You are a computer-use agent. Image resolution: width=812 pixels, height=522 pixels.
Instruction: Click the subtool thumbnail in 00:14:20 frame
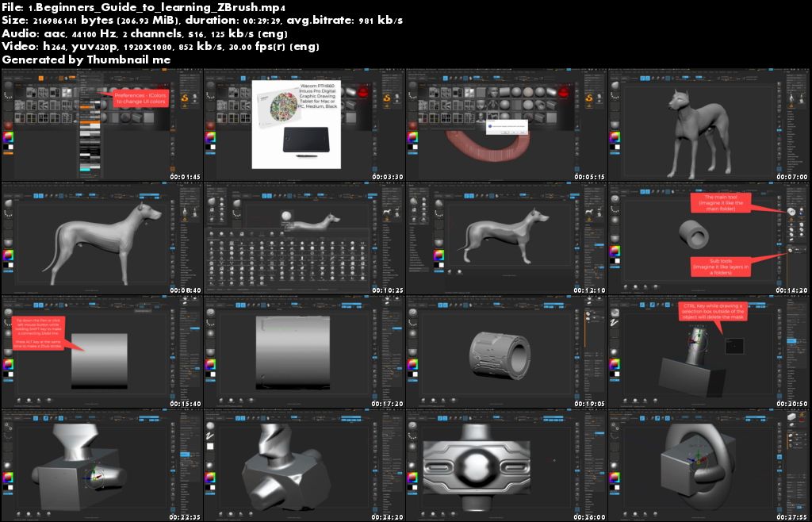[x=791, y=250]
